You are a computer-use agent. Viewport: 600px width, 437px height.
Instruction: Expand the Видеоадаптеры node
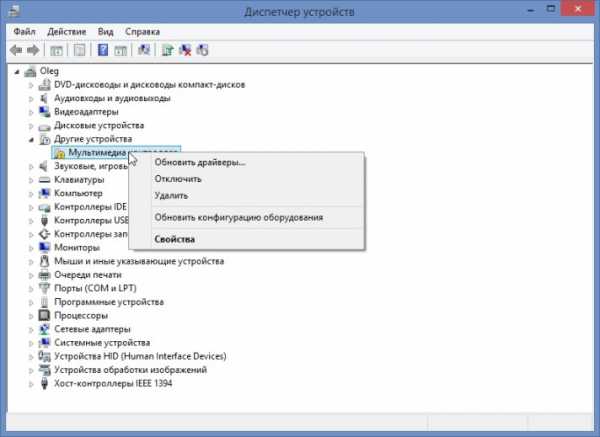click(x=31, y=113)
